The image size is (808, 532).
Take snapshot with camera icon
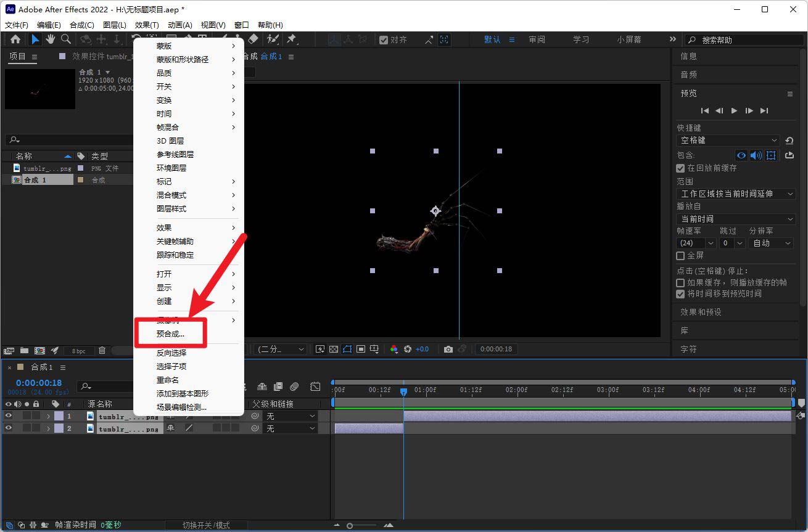click(x=448, y=349)
